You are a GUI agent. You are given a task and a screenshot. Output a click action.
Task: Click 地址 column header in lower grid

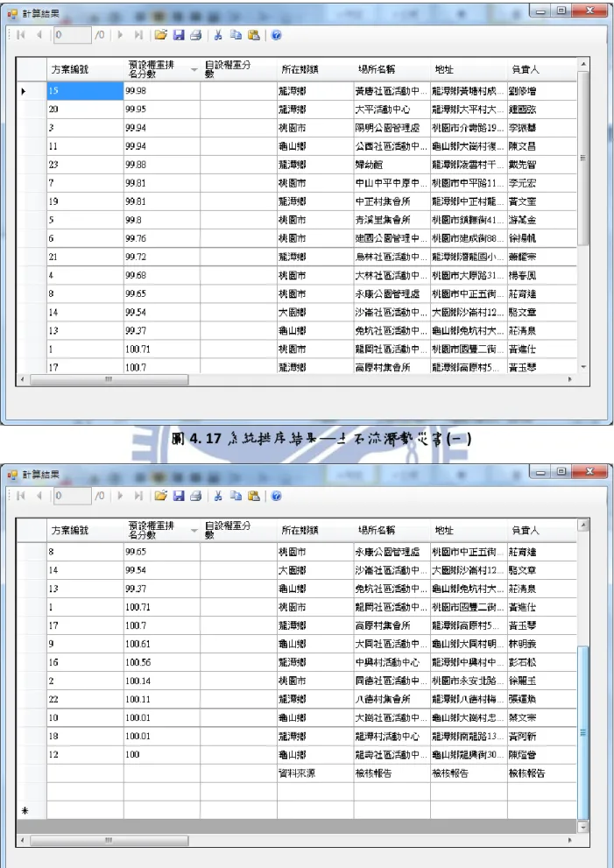469,530
